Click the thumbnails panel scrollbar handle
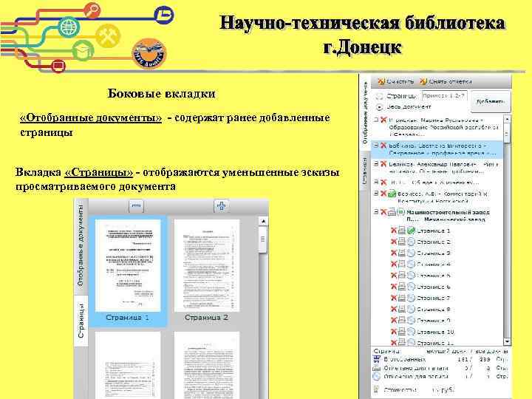This screenshot has width=532, height=399. coord(263,240)
